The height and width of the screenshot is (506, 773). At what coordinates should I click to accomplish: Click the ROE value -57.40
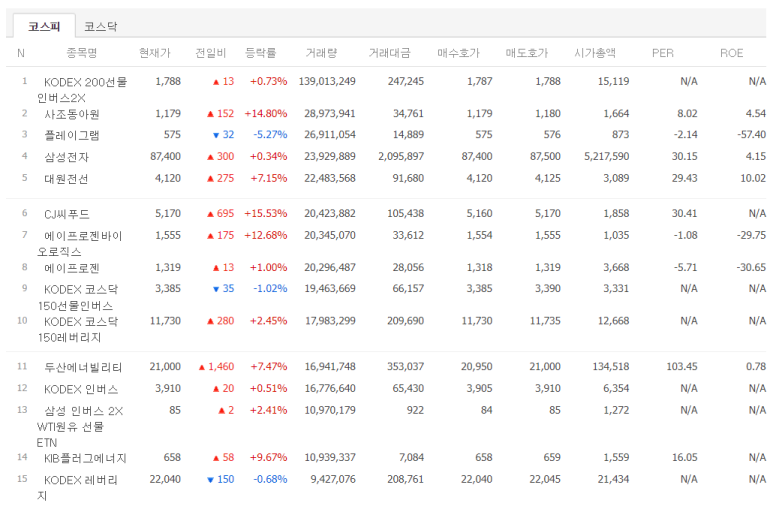click(751, 135)
